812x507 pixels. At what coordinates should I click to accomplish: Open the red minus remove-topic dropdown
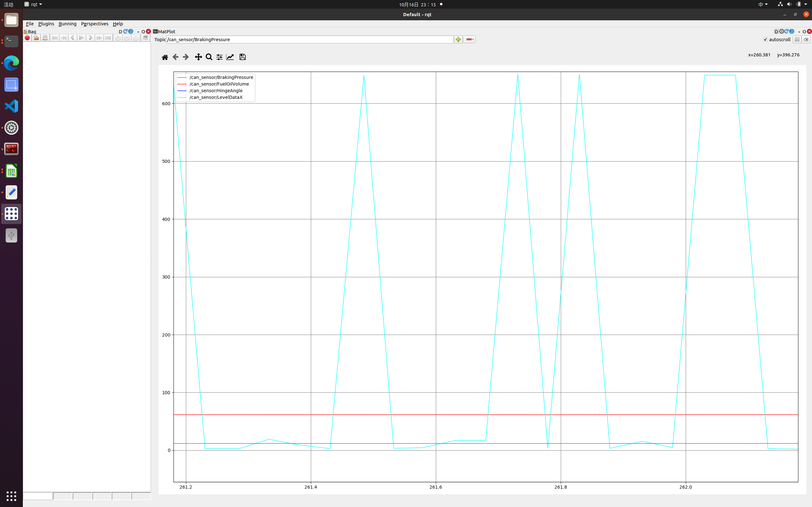[469, 40]
